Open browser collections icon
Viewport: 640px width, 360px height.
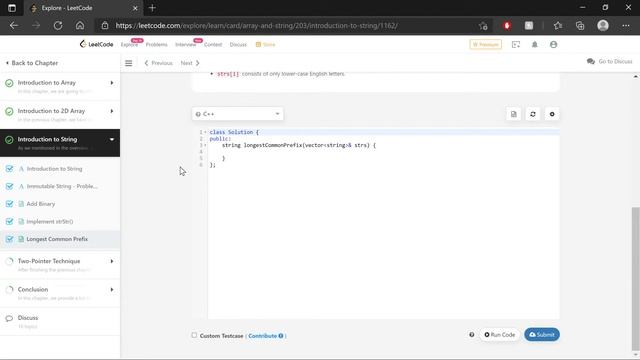(x=580, y=25)
